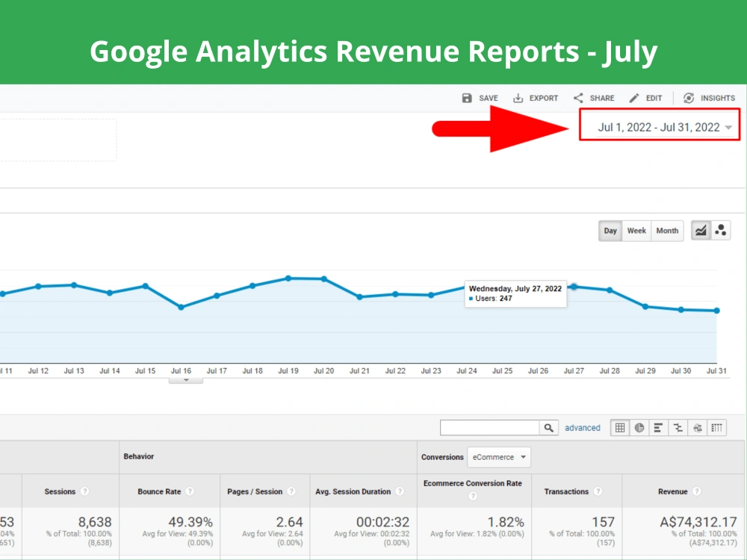
Task: Open help for Ecommerce Conversion Rate
Action: coord(473,496)
